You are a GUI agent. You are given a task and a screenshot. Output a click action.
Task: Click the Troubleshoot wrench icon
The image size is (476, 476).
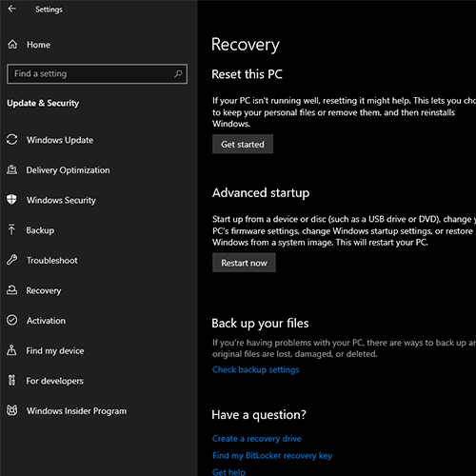12,260
